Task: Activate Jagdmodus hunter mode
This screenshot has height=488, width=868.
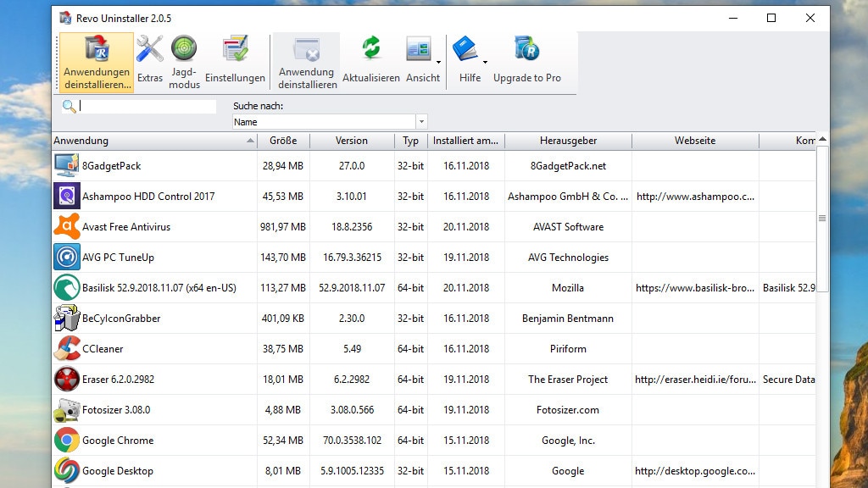Action: click(184, 62)
